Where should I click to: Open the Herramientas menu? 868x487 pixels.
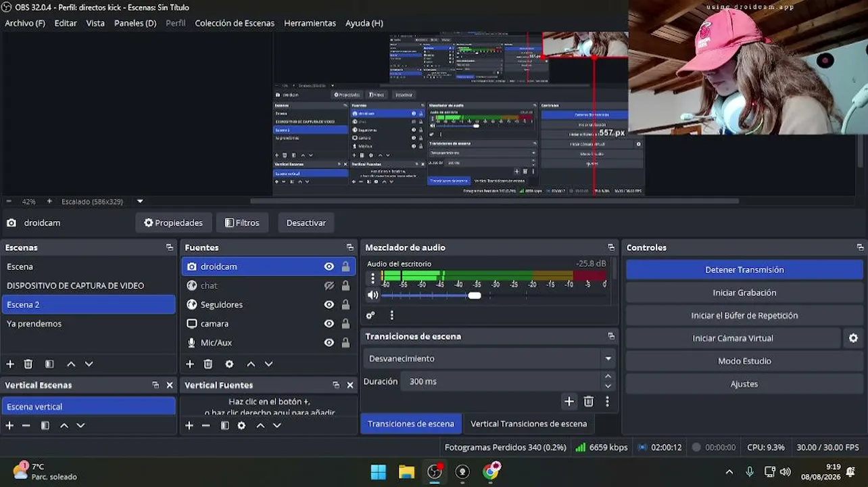(x=310, y=23)
